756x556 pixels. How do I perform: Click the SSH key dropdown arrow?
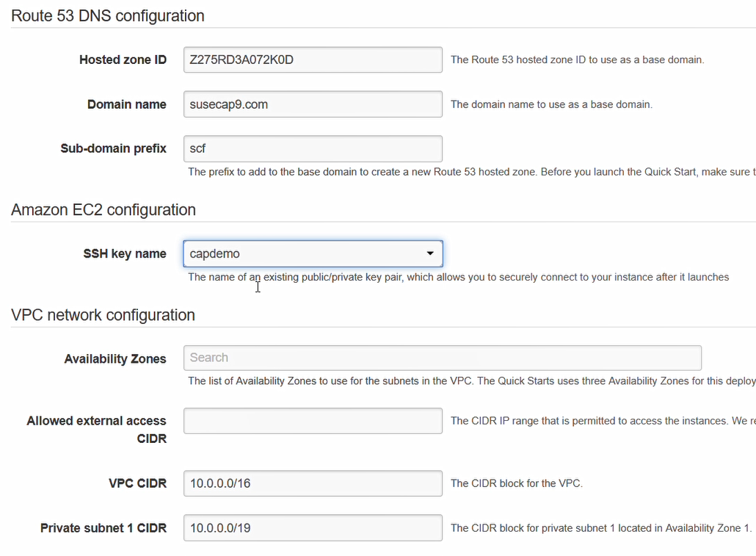click(x=430, y=253)
